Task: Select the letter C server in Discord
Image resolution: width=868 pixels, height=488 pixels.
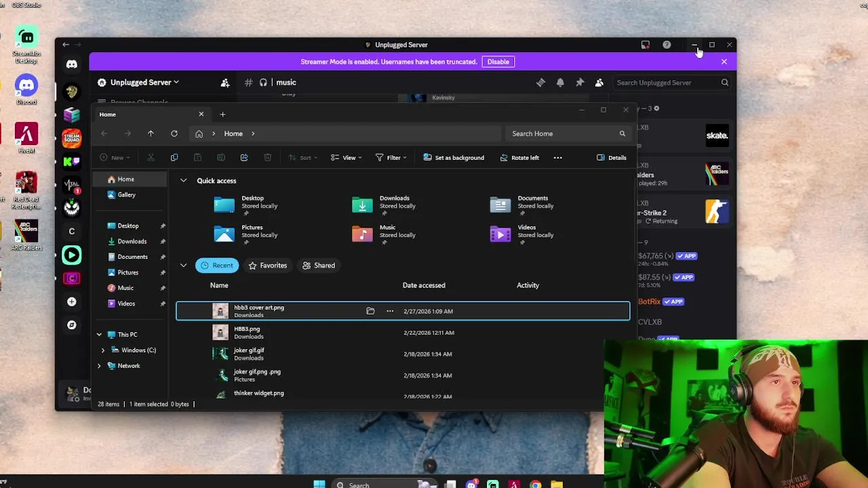Action: click(71, 232)
